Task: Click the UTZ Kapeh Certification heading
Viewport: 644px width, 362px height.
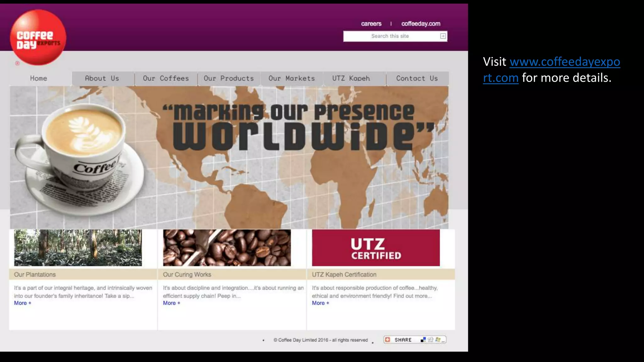Action: click(x=344, y=275)
